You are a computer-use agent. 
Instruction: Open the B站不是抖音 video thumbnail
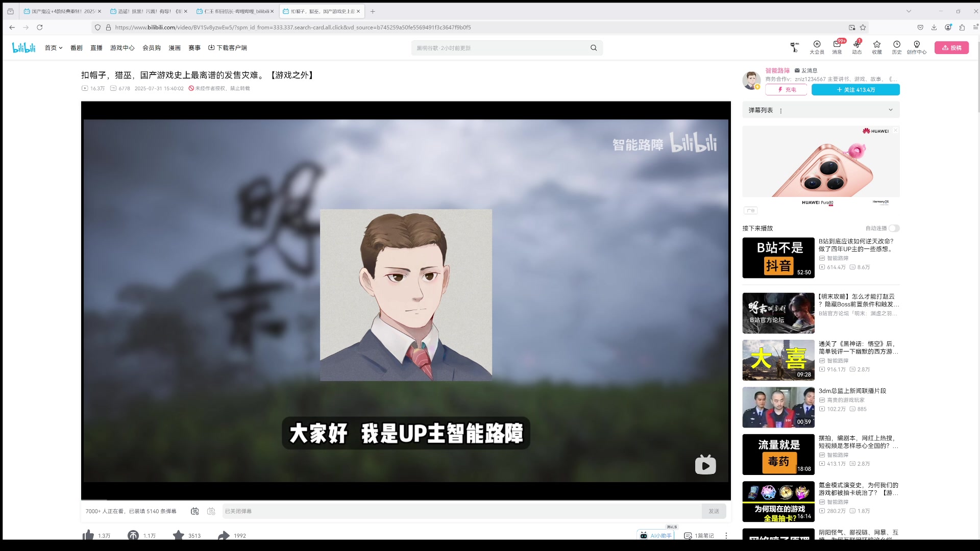click(778, 258)
